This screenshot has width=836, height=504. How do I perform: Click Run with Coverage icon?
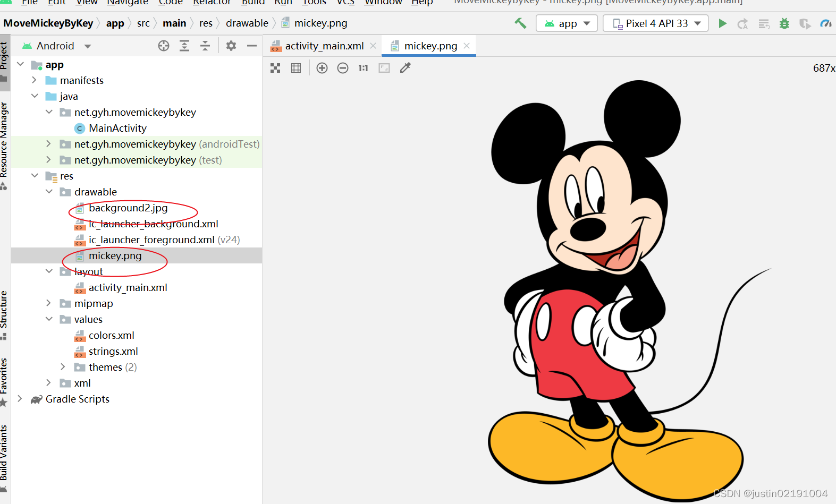[x=805, y=23]
